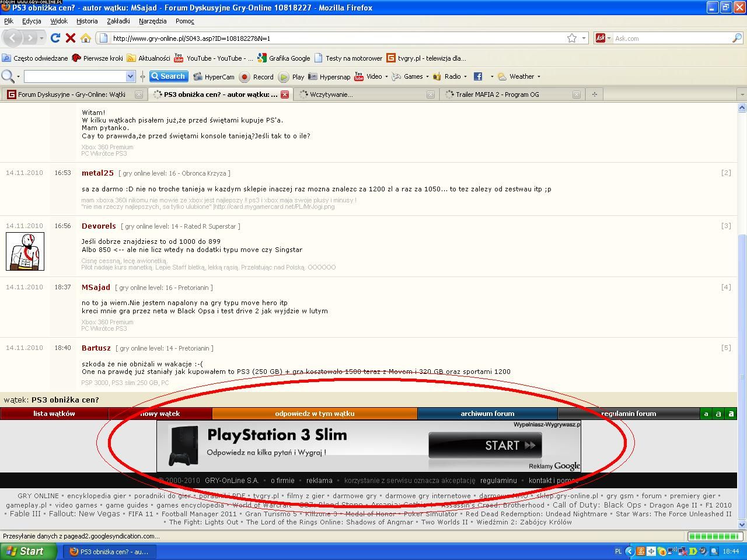Click START on the PlayStation 3 Slim ad

pyautogui.click(x=485, y=446)
